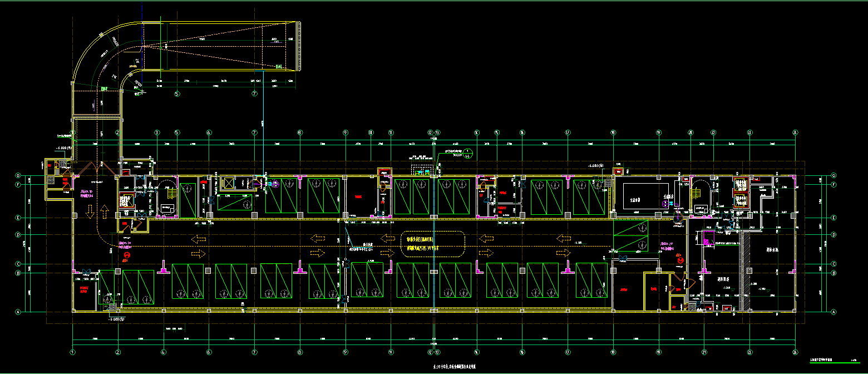The image size is (868, 374).
Task: Click the right red fire hydrant symbol
Action: click(680, 259)
